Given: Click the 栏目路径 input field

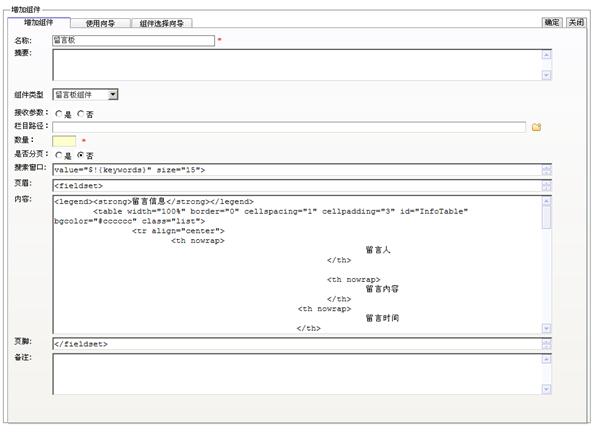Looking at the screenshot, I should [x=290, y=127].
